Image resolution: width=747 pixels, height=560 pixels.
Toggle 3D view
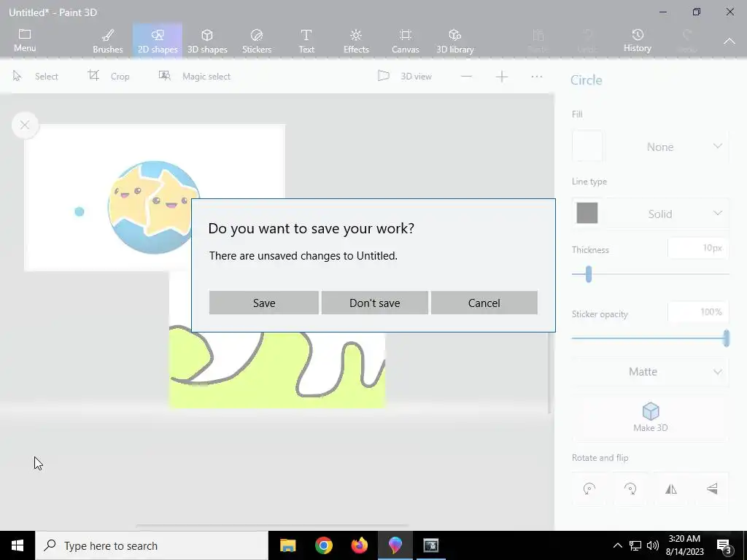404,76
